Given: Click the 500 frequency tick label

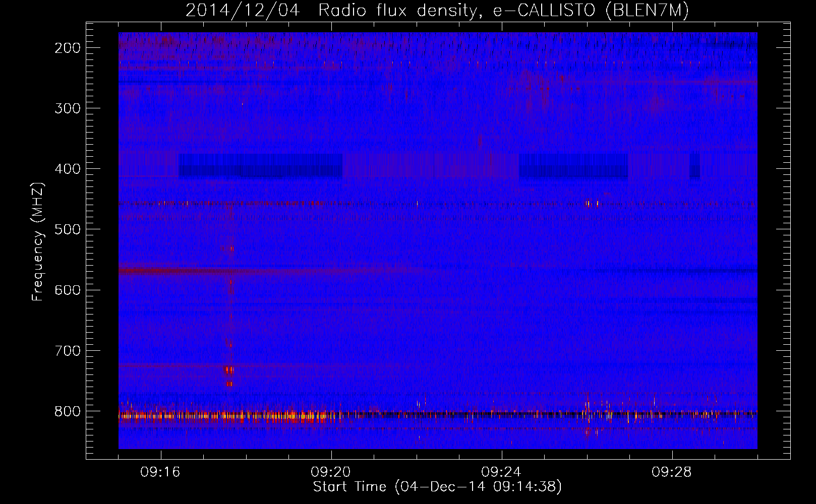Looking at the screenshot, I should [67, 229].
